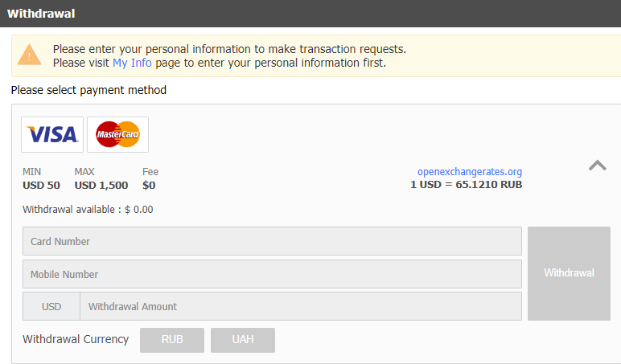Click the Withdrawal available $ 0.00 text

point(88,209)
